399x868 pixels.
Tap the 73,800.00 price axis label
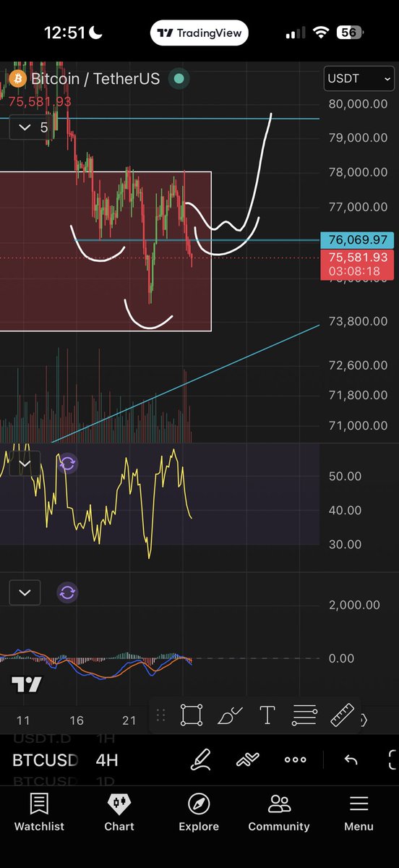[358, 321]
